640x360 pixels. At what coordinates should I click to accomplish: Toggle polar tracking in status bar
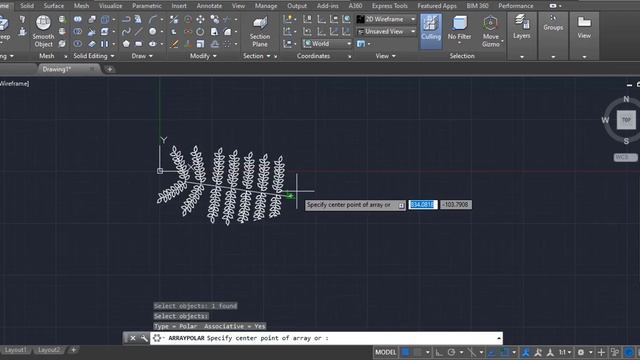click(451, 352)
